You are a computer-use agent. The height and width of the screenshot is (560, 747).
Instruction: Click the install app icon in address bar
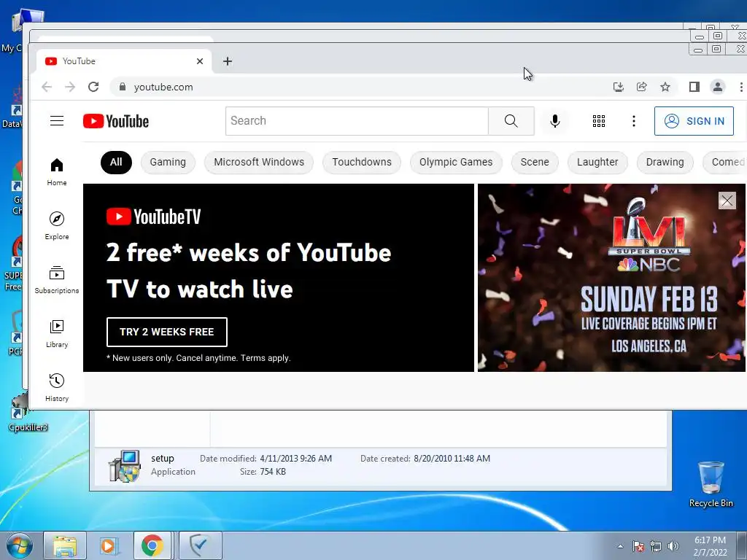619,87
